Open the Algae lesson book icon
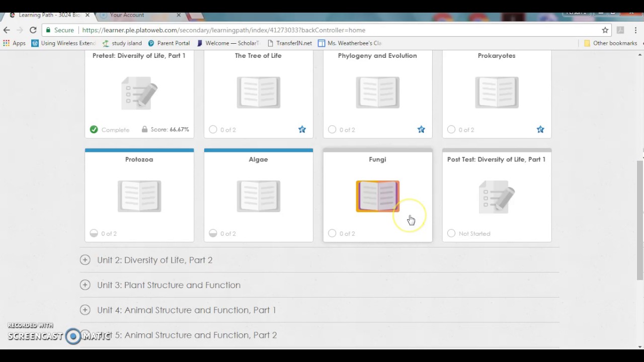 coord(259,196)
